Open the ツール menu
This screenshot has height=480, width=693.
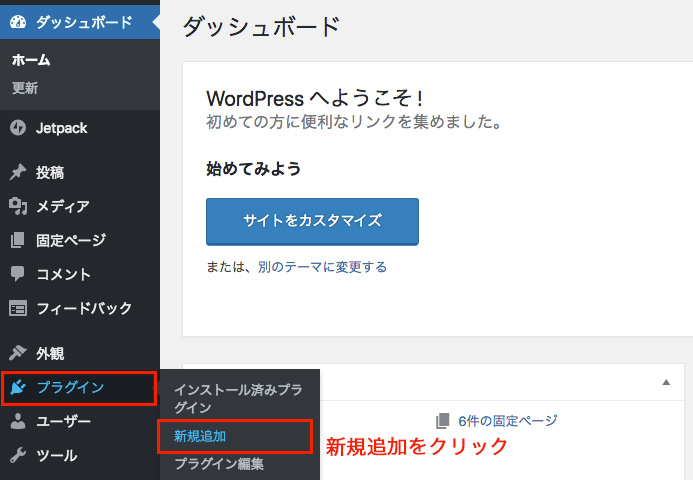pos(80,455)
